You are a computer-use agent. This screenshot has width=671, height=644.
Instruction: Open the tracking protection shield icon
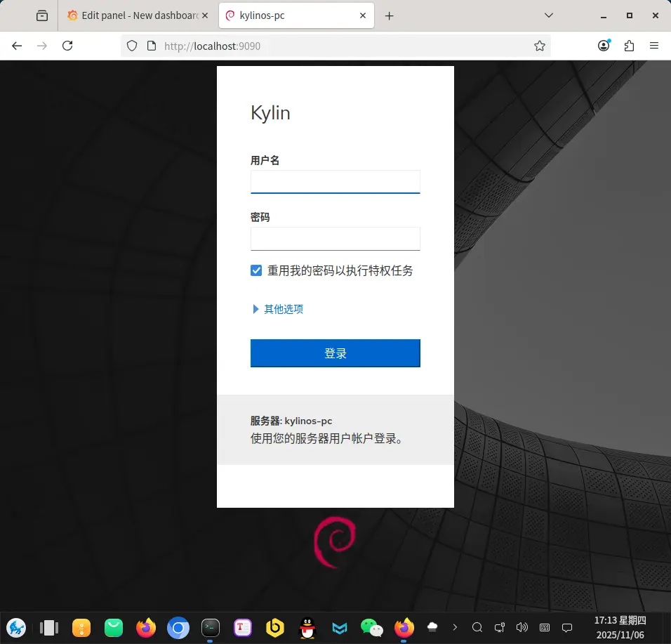point(132,46)
